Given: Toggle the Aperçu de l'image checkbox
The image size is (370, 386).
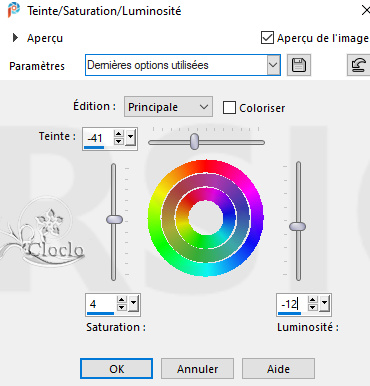Looking at the screenshot, I should [x=267, y=38].
